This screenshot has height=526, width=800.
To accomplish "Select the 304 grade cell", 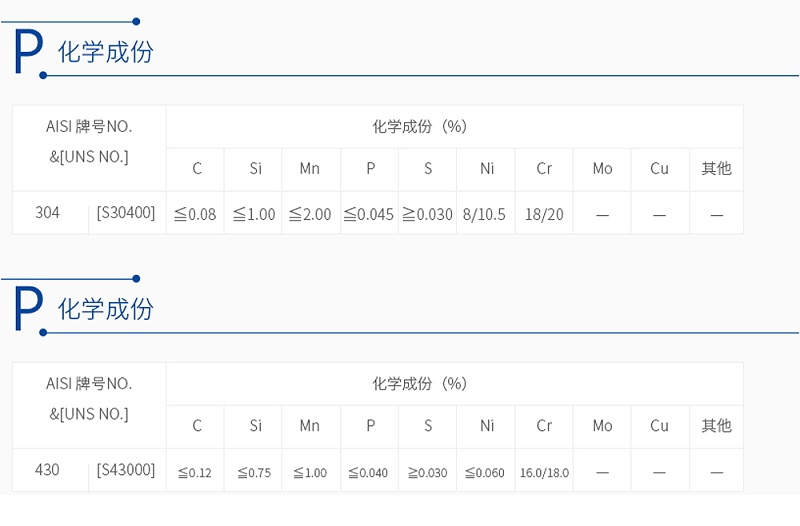I will pyautogui.click(x=47, y=213).
